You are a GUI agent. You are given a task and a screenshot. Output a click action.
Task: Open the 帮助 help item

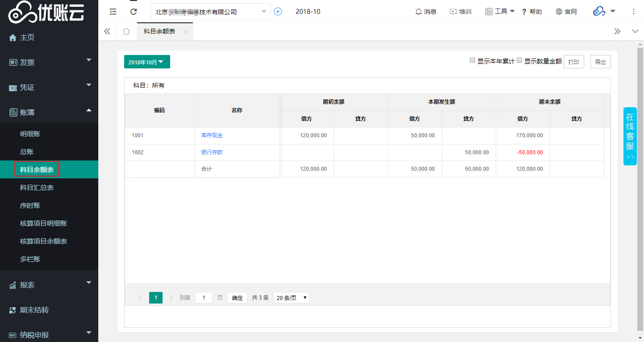click(532, 12)
